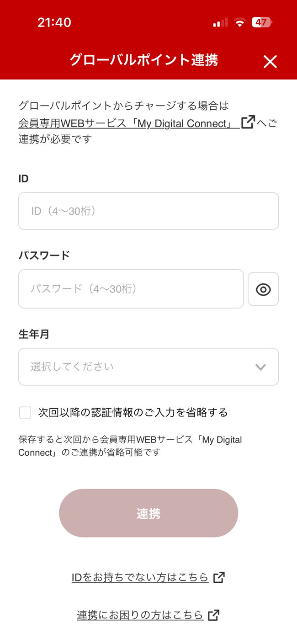Screen dimensions: 297x644
Task: Close the グローバルポイント連携 screen with X
Action: (270, 61)
